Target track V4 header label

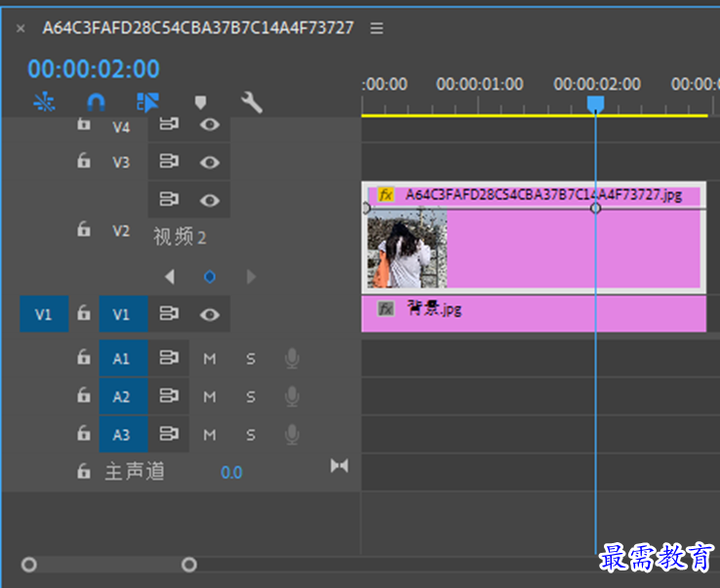pos(121,127)
